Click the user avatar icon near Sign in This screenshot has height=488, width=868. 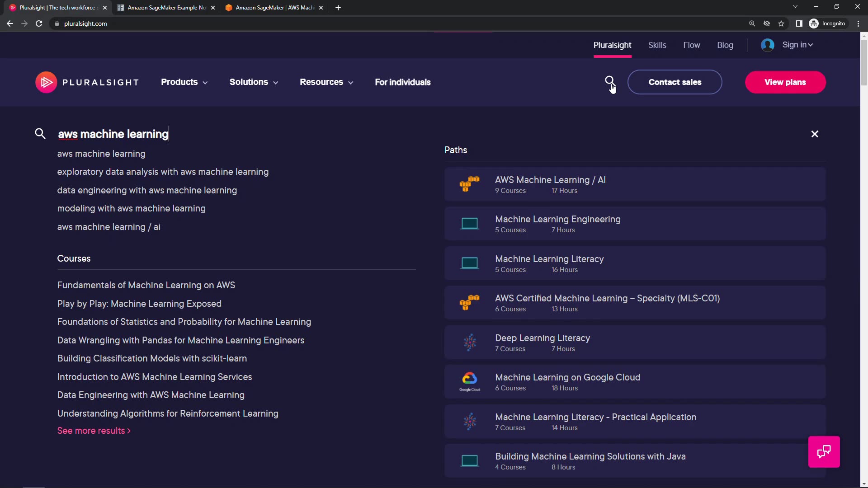767,45
